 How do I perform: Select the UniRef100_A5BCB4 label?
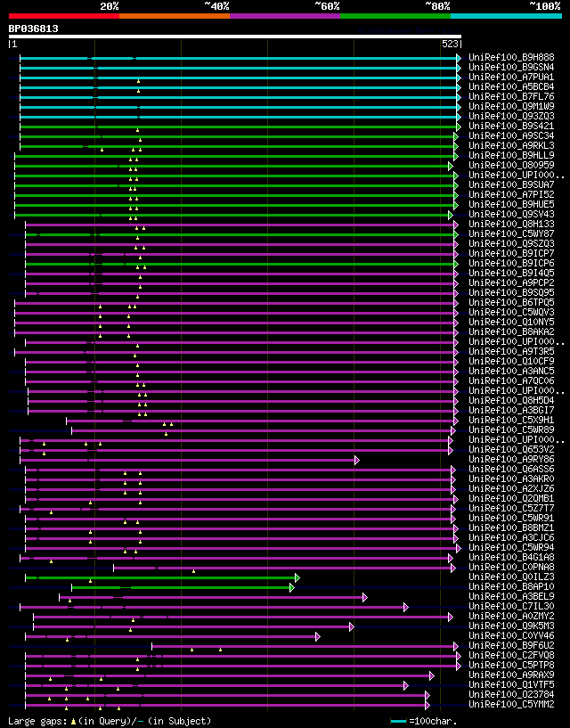(x=511, y=86)
